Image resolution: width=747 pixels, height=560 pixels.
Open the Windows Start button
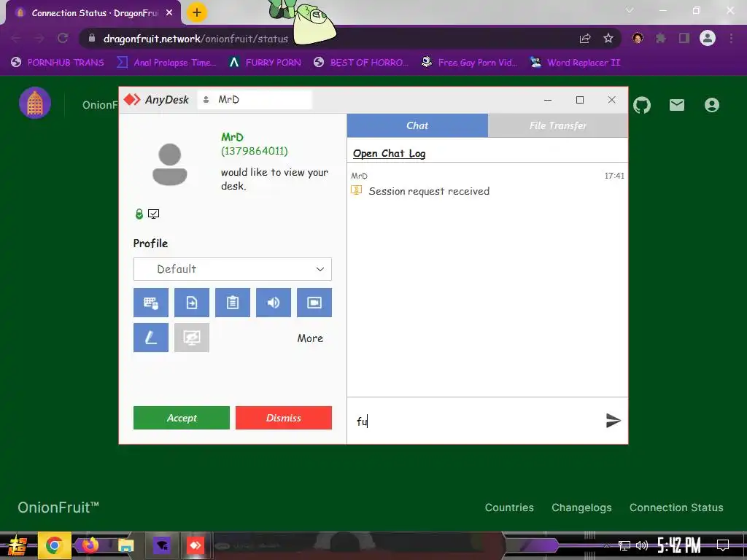click(18, 545)
